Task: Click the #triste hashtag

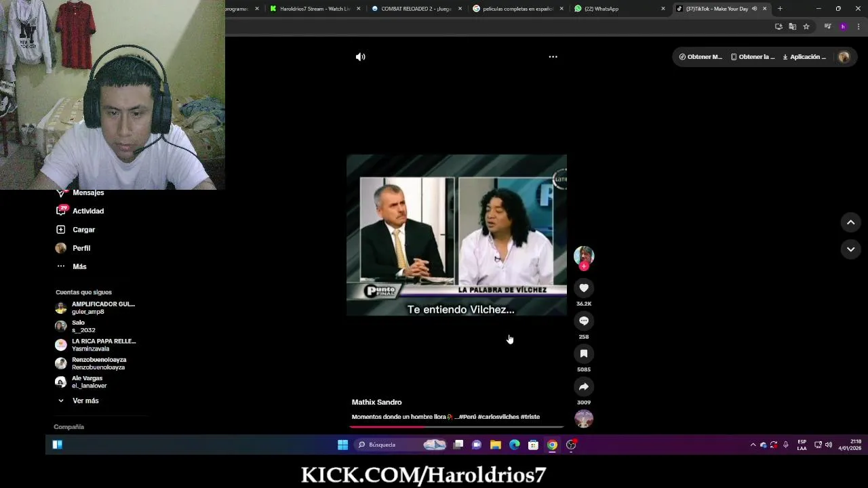Action: point(530,417)
